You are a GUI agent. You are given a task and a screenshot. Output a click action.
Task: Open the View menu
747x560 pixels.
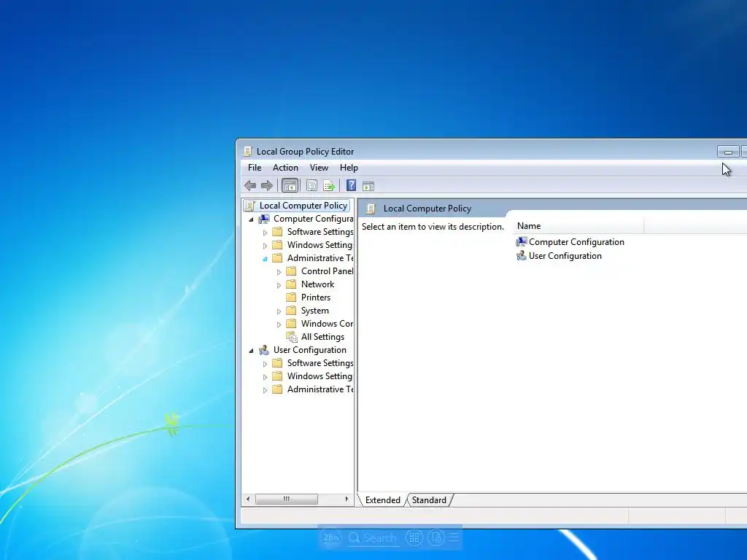pos(319,168)
